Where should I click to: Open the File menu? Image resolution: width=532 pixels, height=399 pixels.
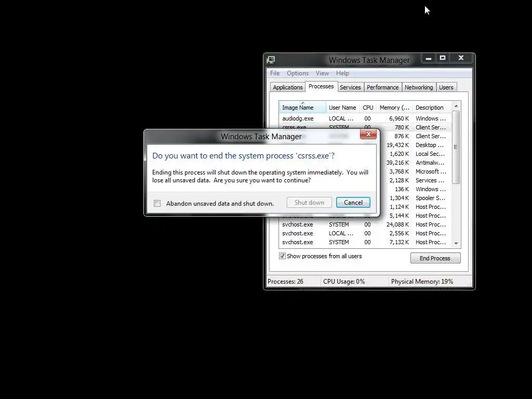pos(275,73)
